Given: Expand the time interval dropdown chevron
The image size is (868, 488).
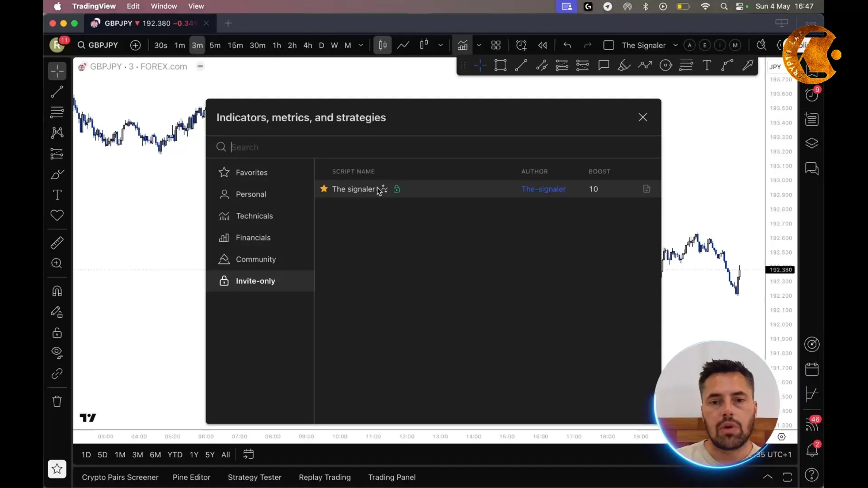Looking at the screenshot, I should click(x=361, y=45).
